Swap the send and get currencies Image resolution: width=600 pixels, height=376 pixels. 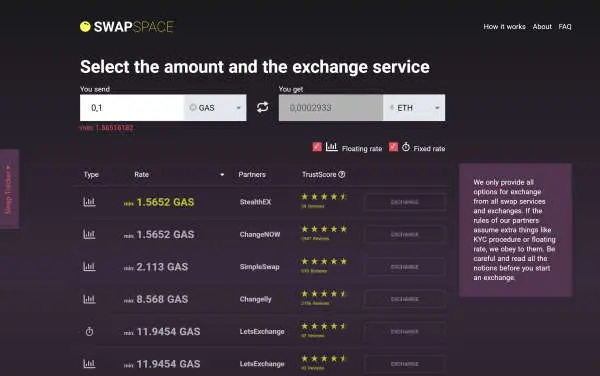click(x=262, y=107)
